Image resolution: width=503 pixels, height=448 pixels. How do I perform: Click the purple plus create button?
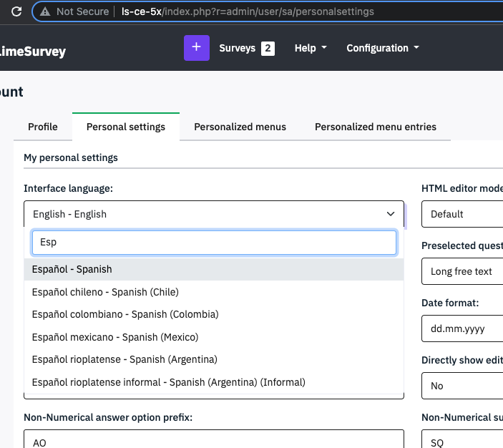[196, 48]
